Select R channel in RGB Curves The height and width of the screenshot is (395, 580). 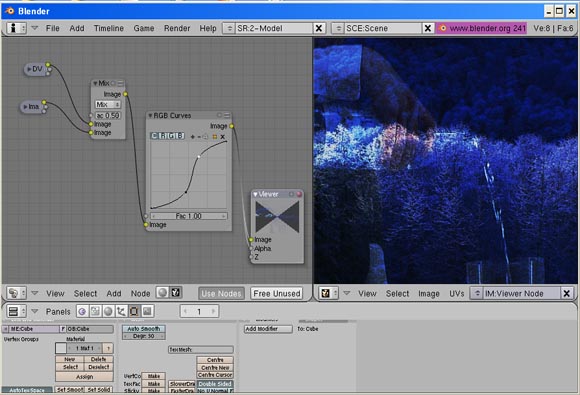click(x=163, y=136)
